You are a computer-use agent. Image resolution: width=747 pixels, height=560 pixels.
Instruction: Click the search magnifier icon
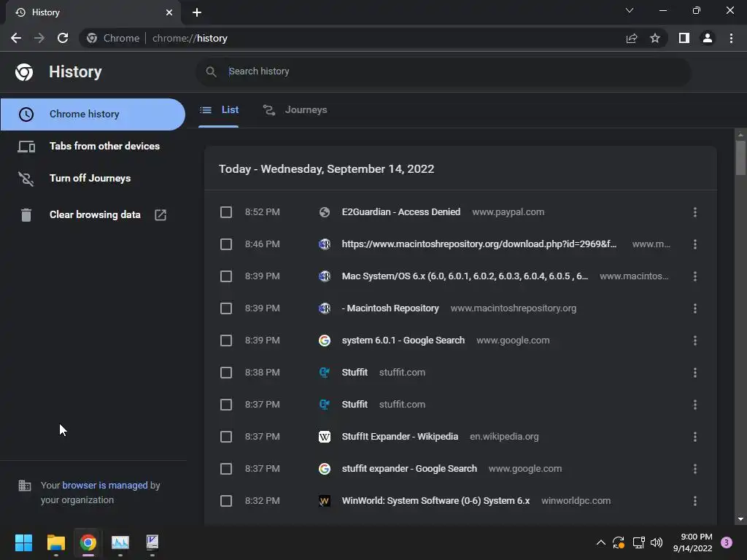point(211,71)
